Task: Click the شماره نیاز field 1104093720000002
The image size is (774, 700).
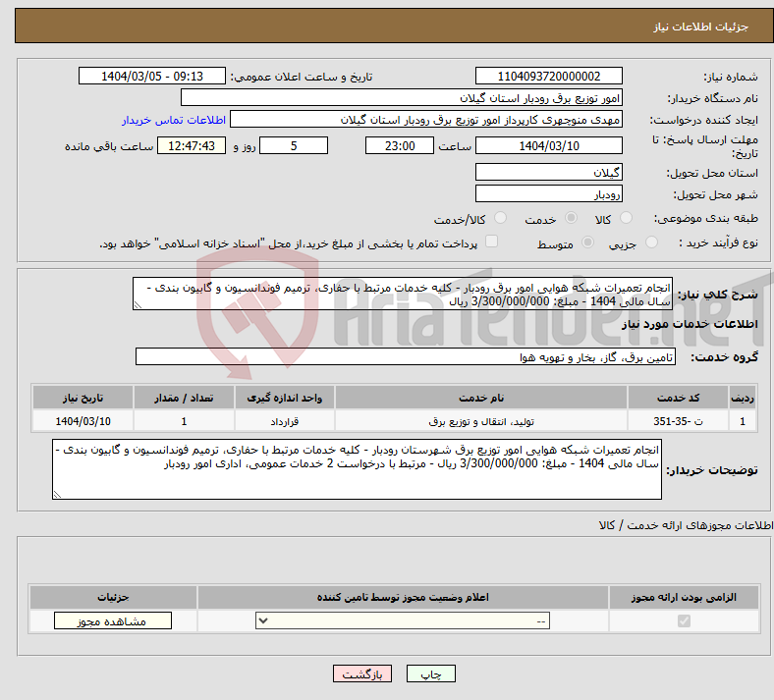Action: pos(548,76)
